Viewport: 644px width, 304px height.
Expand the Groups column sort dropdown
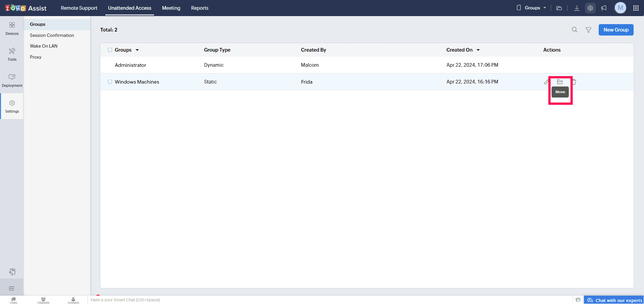(x=137, y=50)
